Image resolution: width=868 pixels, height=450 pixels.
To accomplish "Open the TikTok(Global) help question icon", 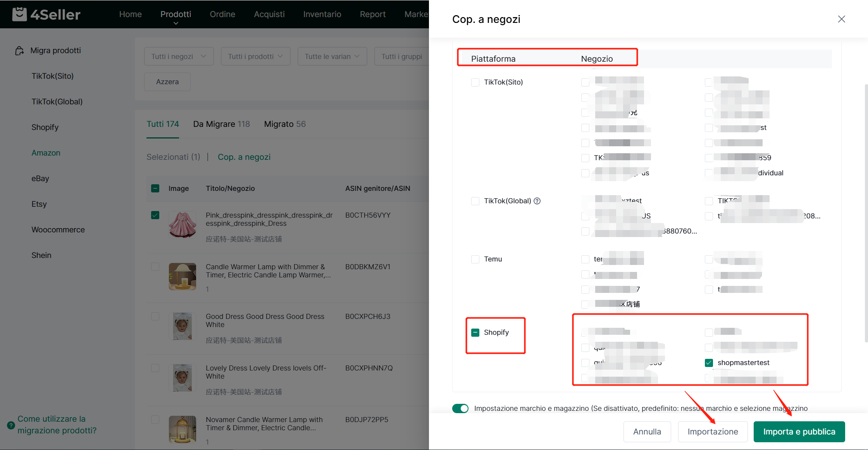I will [x=537, y=201].
